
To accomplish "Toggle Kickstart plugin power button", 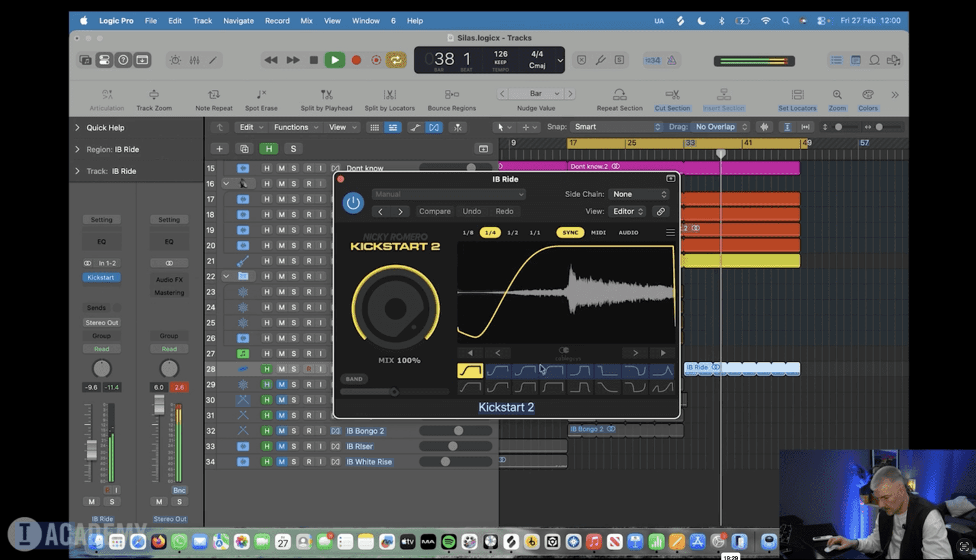I will coord(353,202).
